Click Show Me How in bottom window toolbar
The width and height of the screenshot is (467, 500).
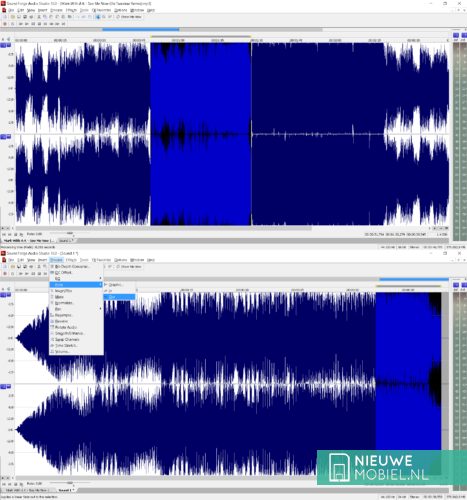point(129,267)
